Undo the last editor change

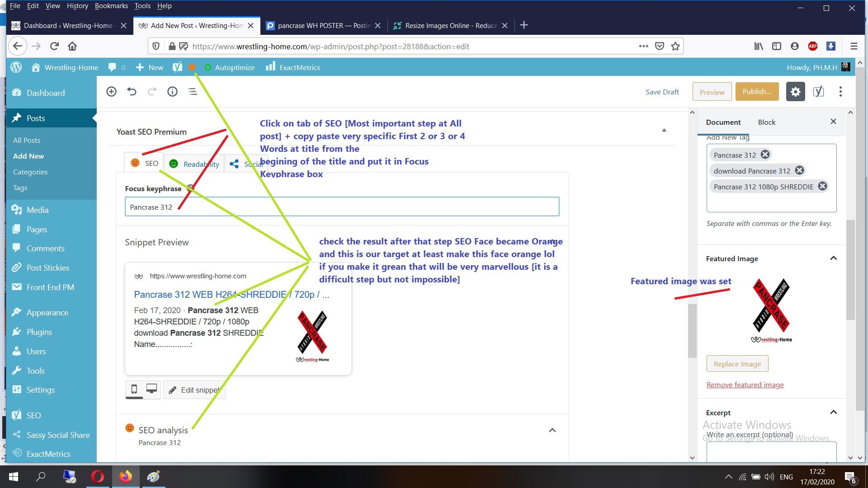click(132, 92)
